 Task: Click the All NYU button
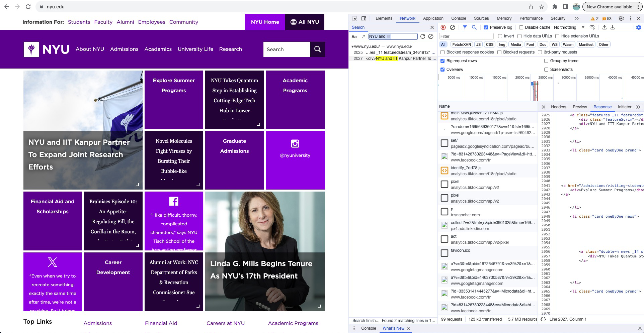click(x=305, y=22)
